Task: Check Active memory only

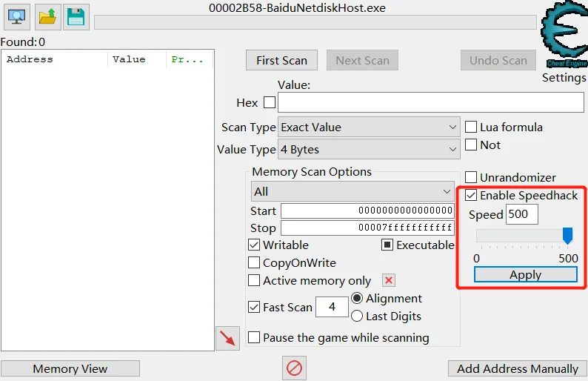Action: [254, 280]
